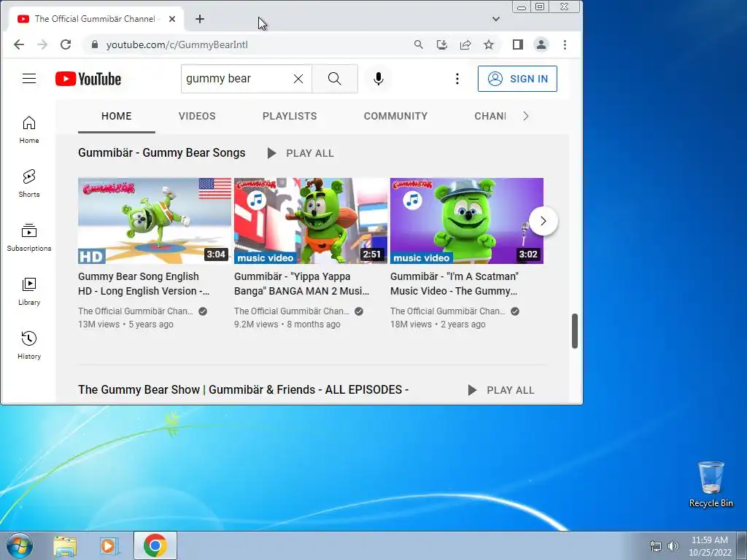Click the Chrome taskbar button
This screenshot has height=560, width=747.
tap(155, 545)
